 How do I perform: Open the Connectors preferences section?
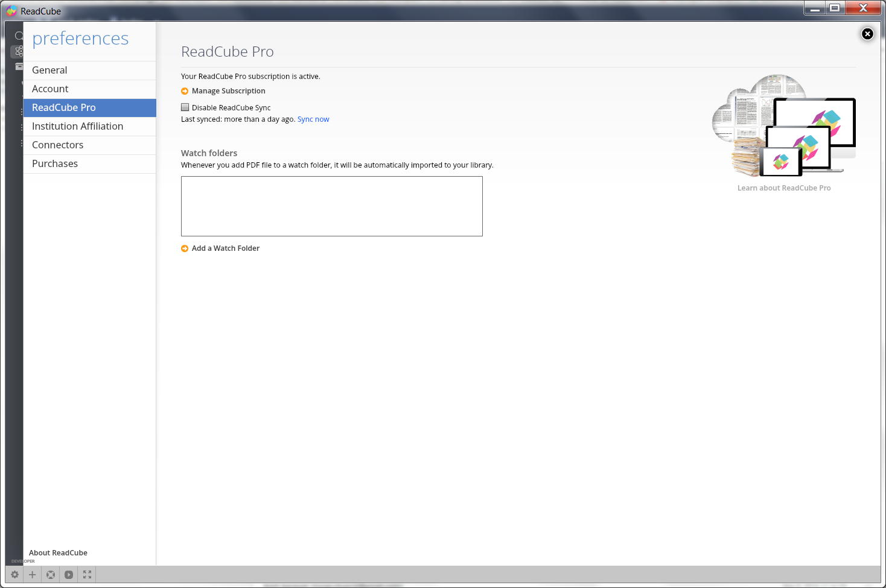89,145
